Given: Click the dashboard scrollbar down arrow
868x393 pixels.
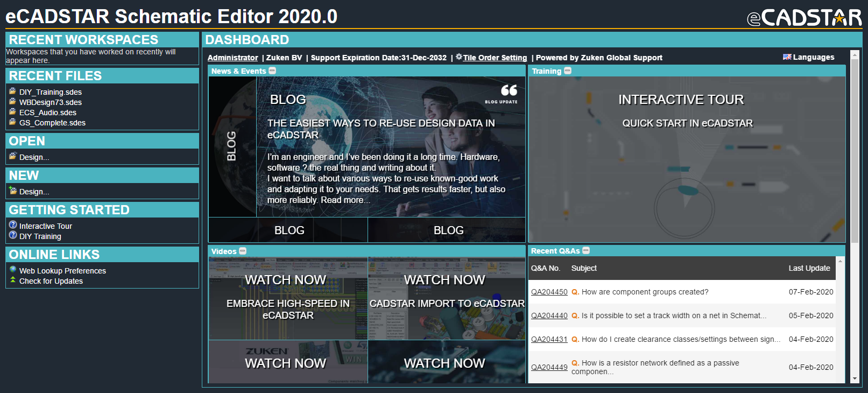Looking at the screenshot, I should [855, 378].
